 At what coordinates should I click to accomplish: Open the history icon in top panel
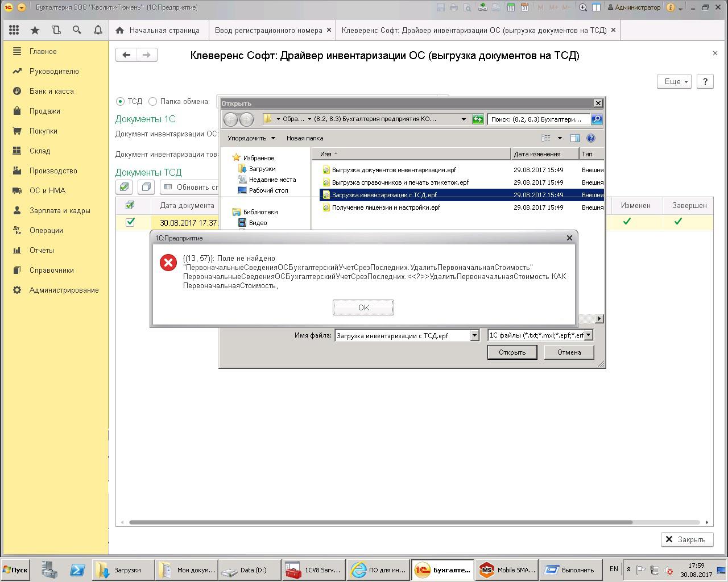coord(56,30)
